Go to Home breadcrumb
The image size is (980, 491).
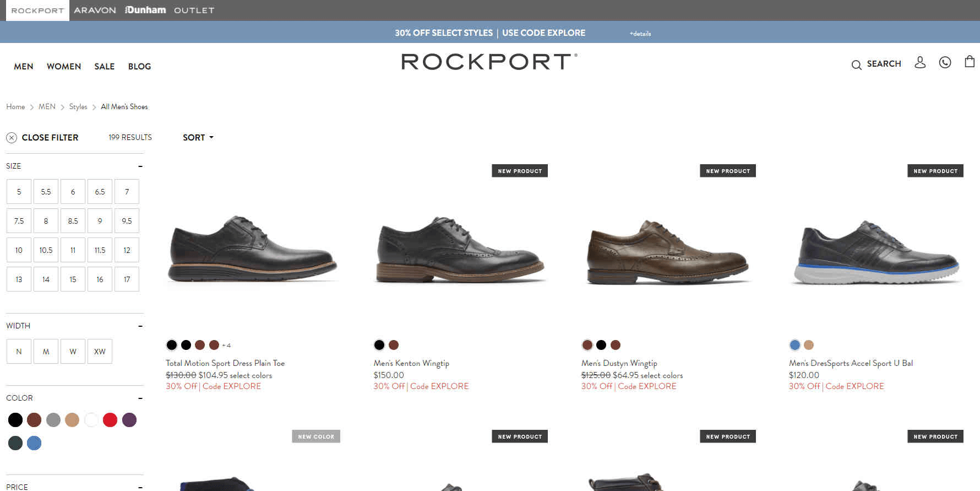click(15, 107)
